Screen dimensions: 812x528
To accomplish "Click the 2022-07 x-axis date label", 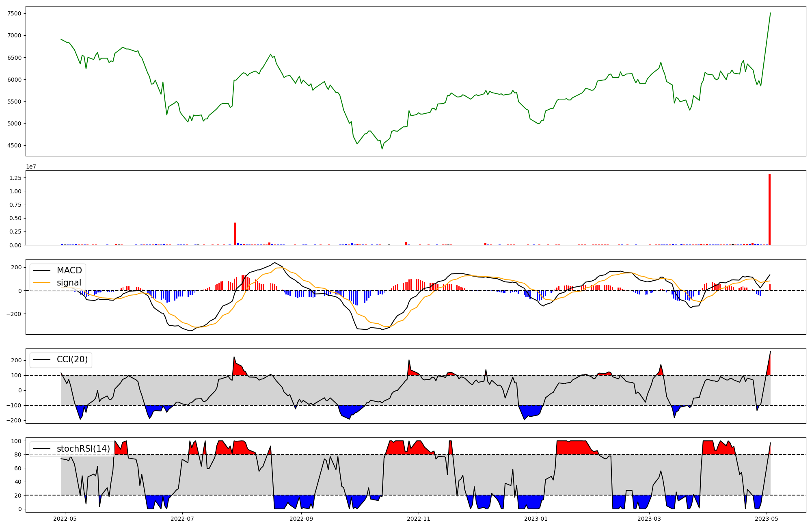I will tap(182, 519).
